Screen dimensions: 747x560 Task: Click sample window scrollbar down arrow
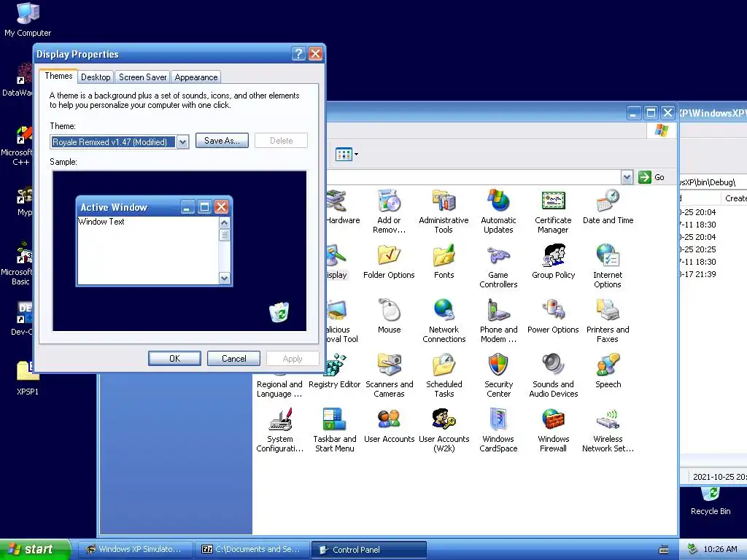(x=225, y=278)
